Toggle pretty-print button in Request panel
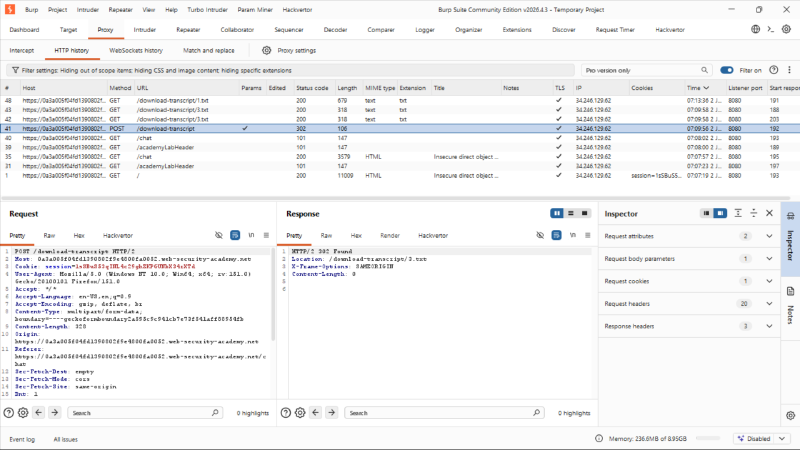 [x=235, y=235]
